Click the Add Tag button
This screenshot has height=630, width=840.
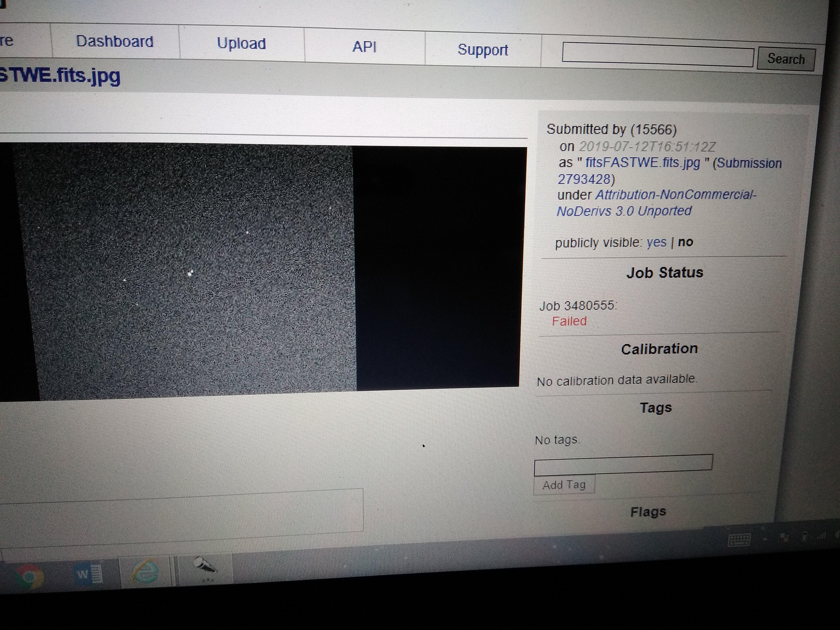[564, 485]
